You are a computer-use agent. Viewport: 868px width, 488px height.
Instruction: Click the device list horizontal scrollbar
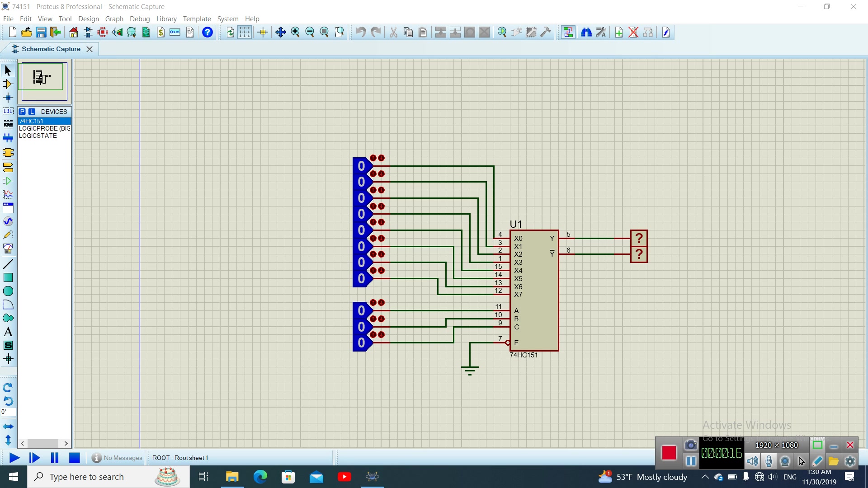click(x=44, y=443)
